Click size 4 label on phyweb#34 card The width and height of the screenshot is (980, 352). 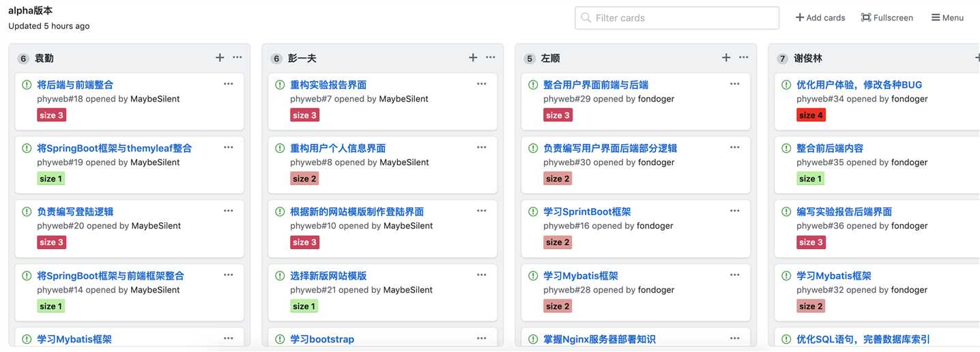click(811, 115)
